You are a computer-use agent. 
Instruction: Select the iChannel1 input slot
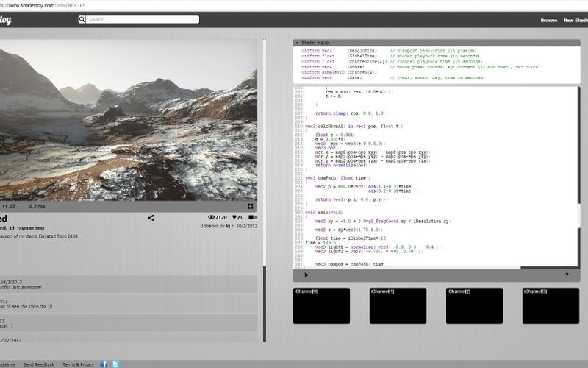398,305
